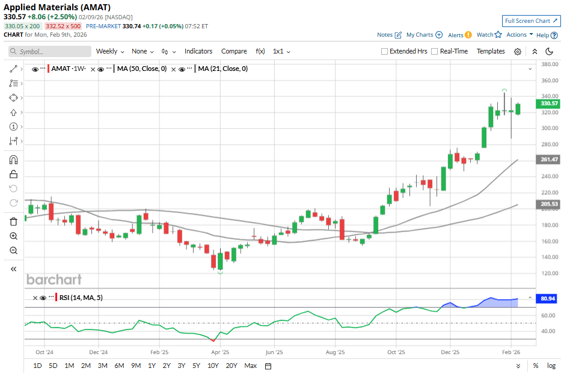570x392 pixels.
Task: Zoom in using the magnifier icon
Action: (x=13, y=236)
